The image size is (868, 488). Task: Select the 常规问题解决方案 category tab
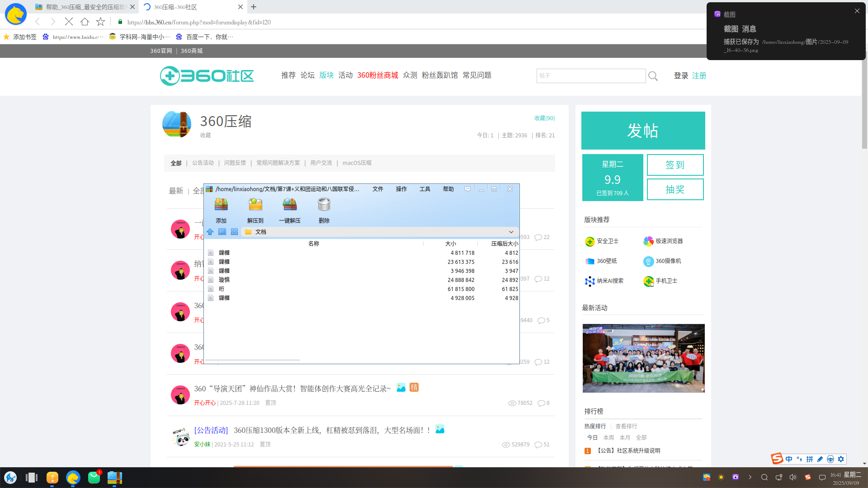point(278,163)
